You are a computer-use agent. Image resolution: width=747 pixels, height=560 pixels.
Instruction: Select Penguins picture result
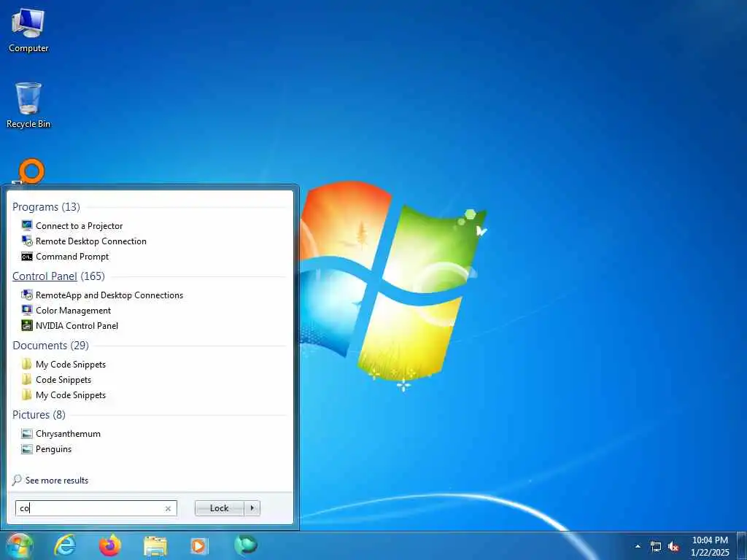click(x=53, y=449)
